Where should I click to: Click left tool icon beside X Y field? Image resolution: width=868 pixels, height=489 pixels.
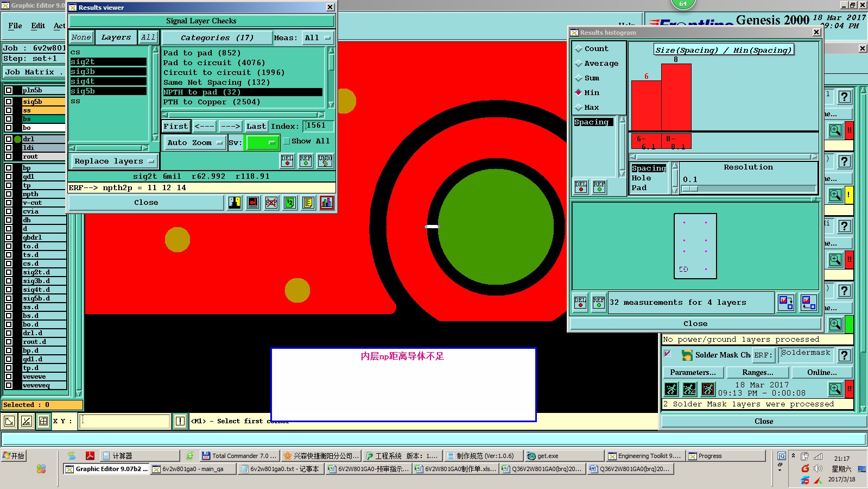coord(9,421)
